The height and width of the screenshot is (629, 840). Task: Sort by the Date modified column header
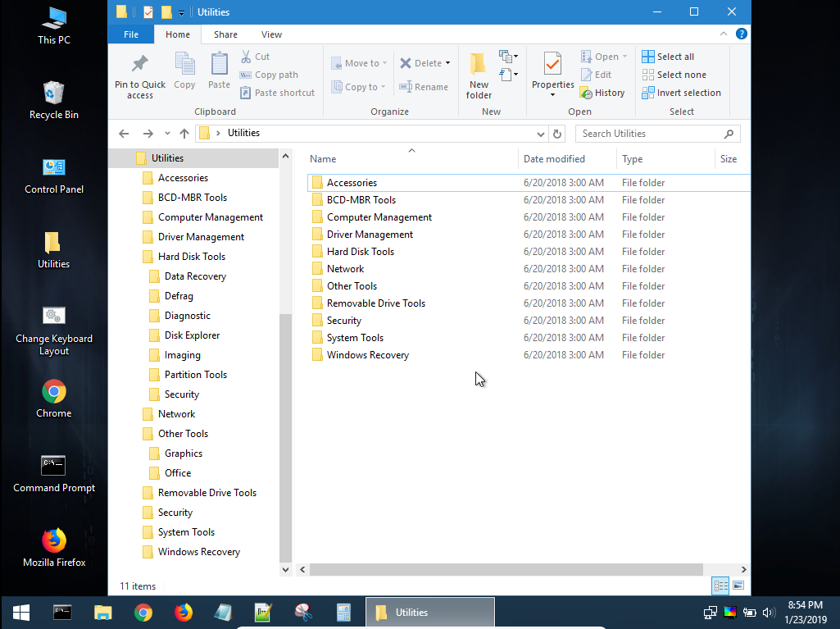tap(555, 159)
